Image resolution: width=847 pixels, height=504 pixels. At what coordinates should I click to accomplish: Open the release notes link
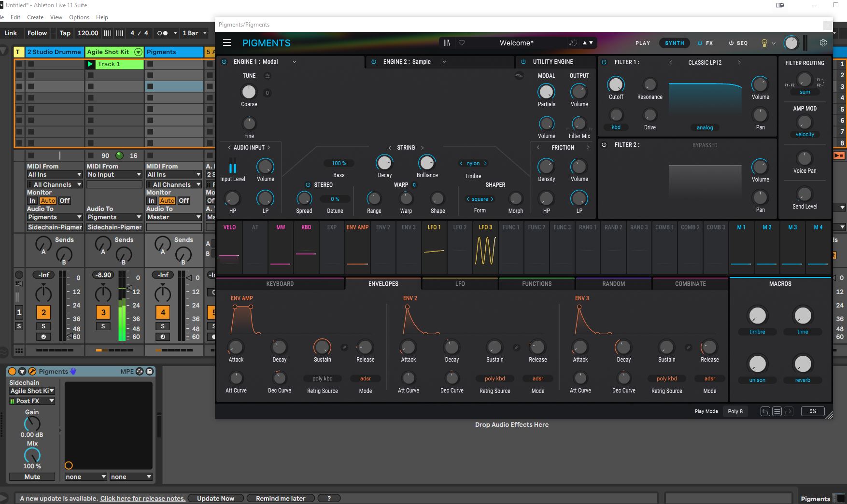tap(142, 498)
